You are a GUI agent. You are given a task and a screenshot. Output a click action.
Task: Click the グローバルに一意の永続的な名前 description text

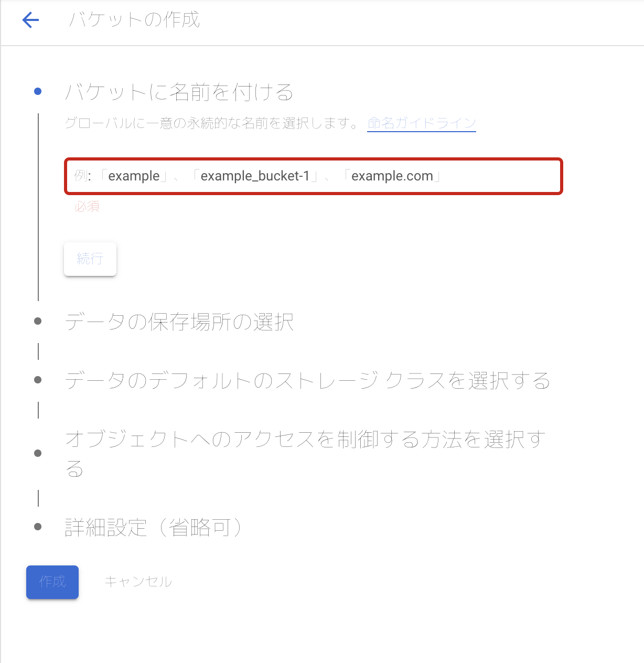212,123
